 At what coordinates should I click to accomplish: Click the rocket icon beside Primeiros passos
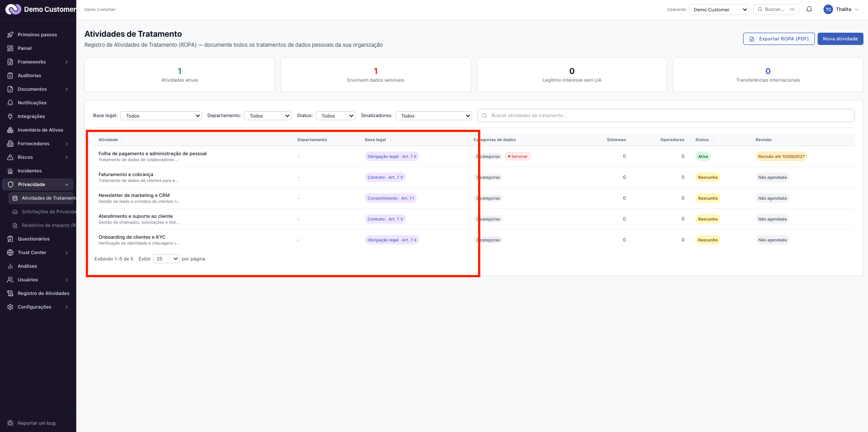click(10, 34)
